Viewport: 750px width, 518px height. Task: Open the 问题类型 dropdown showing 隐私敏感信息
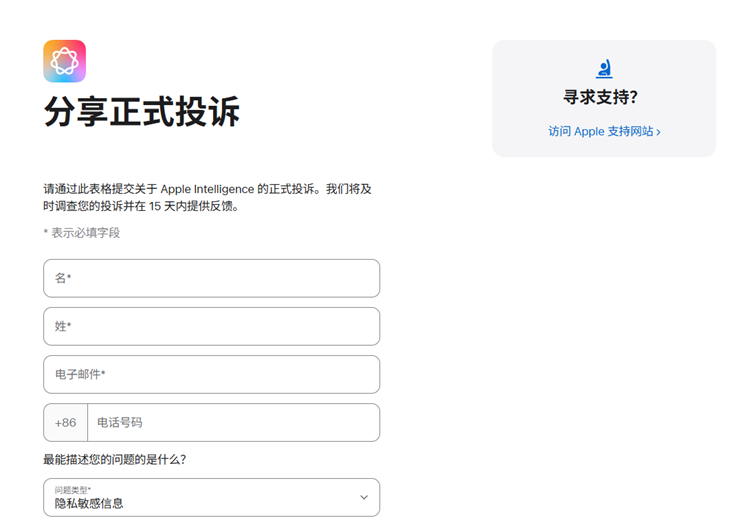point(211,497)
